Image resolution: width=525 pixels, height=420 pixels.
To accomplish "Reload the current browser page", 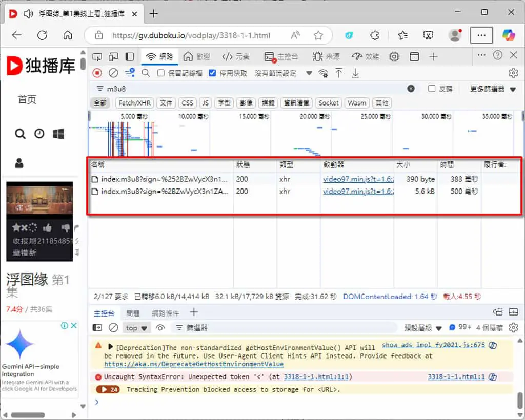I will (x=42, y=35).
